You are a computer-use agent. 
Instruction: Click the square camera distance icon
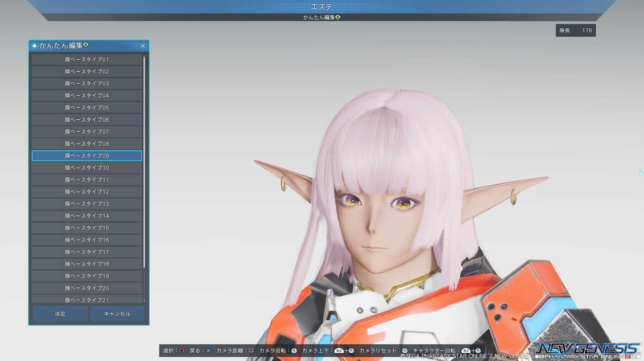251,350
